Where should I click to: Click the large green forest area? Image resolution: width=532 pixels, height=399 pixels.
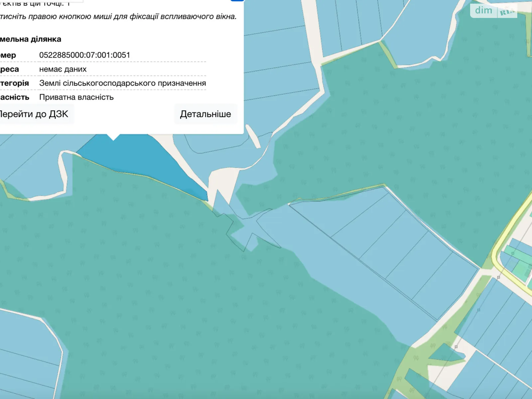[166, 283]
